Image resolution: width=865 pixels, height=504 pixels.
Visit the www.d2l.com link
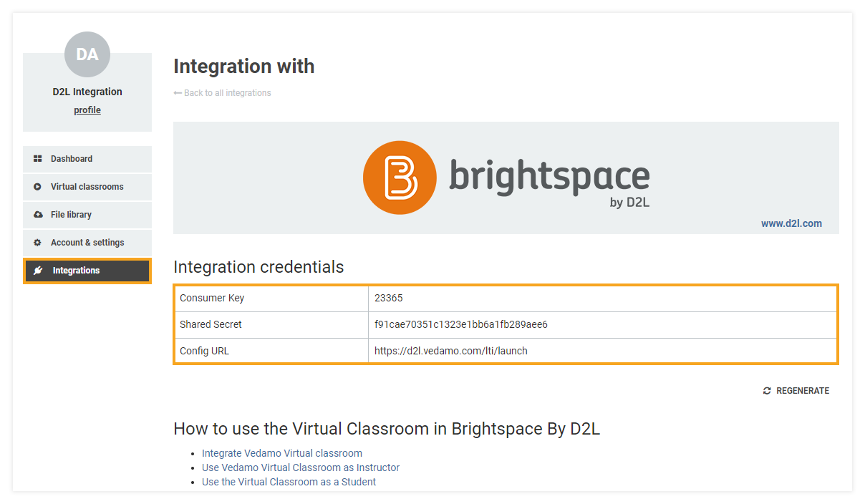[791, 223]
